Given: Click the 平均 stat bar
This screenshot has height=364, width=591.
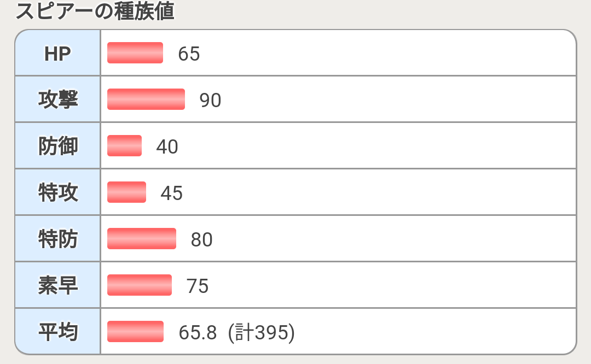Looking at the screenshot, I should coord(135,332).
